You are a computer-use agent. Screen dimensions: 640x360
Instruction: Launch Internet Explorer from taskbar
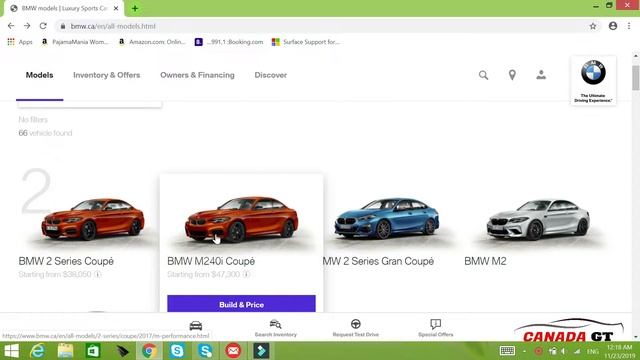[x=38, y=351]
